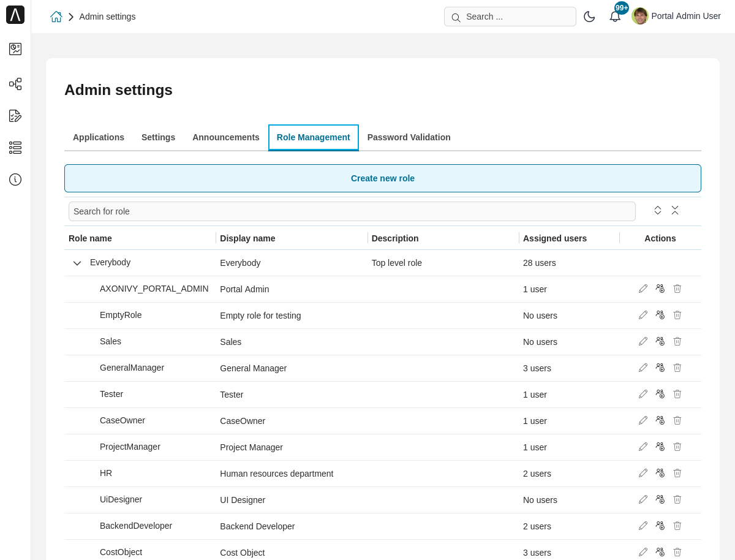Click the Create new role button
The height and width of the screenshot is (560, 735).
tap(383, 178)
